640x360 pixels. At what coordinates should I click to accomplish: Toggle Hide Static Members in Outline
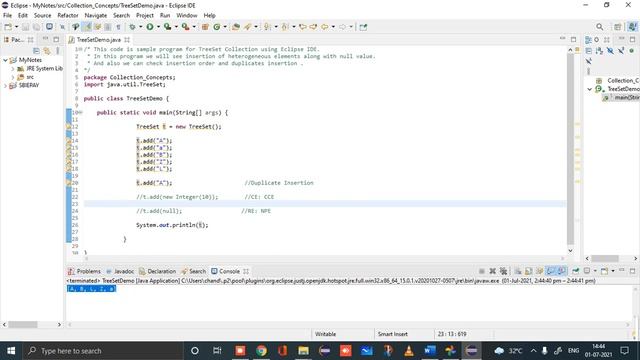pyautogui.click(x=621, y=51)
